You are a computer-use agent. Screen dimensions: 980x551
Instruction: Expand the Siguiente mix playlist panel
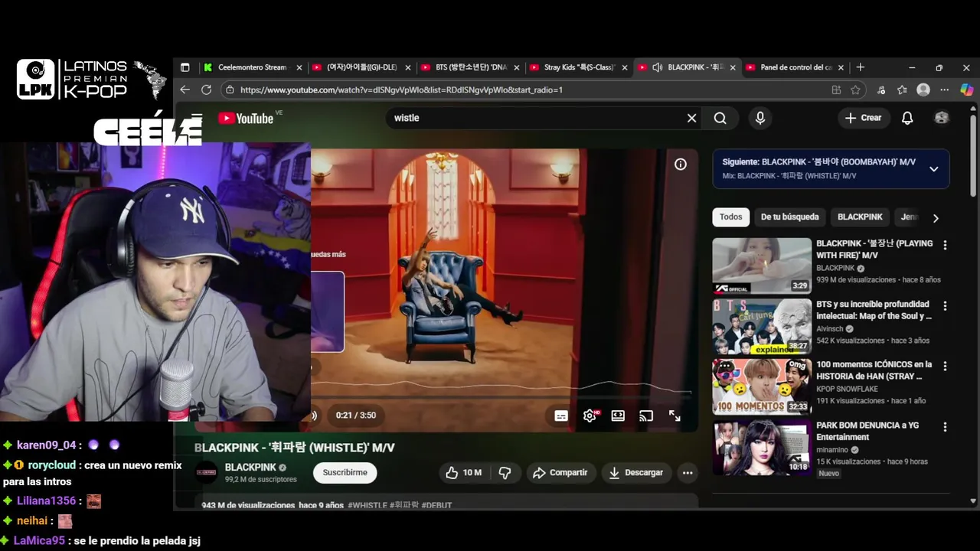click(x=933, y=169)
